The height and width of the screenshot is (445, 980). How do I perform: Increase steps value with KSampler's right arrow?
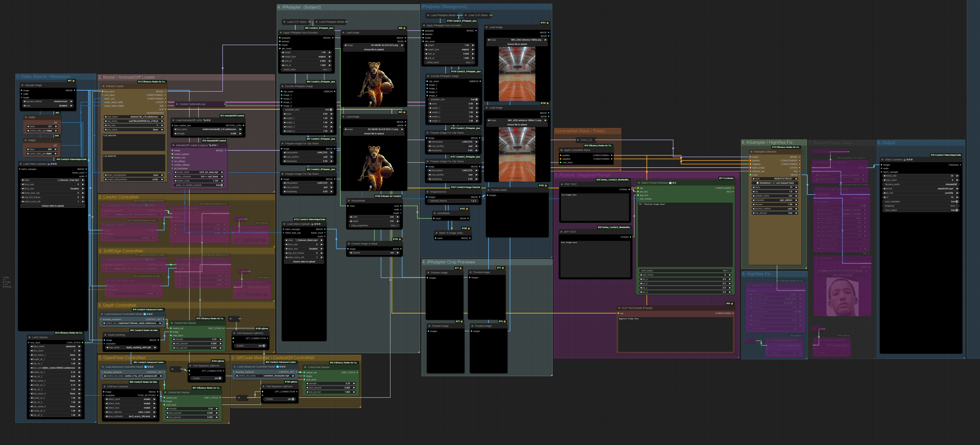(796, 187)
